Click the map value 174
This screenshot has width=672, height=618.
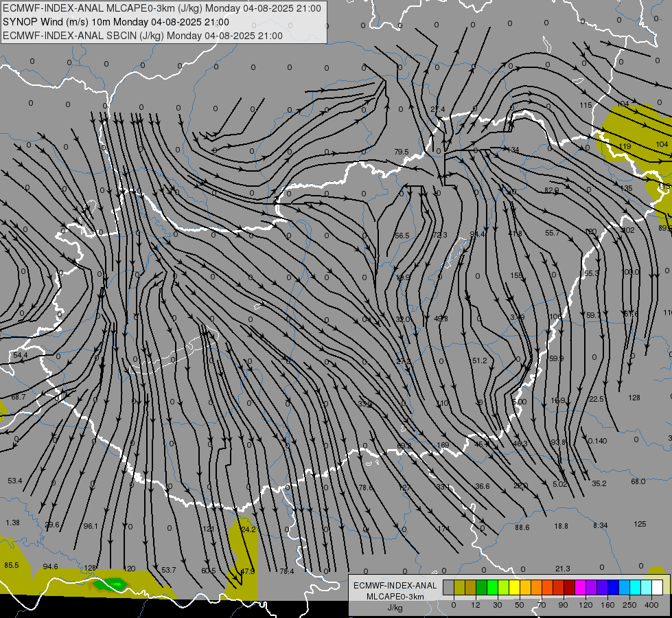pyautogui.click(x=444, y=528)
